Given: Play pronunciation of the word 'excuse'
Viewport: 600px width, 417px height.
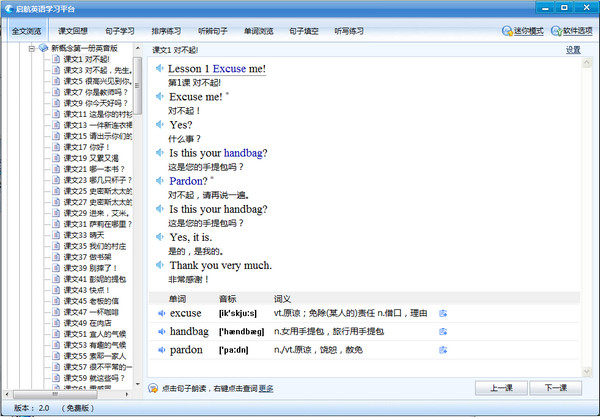Looking at the screenshot, I should [x=159, y=313].
